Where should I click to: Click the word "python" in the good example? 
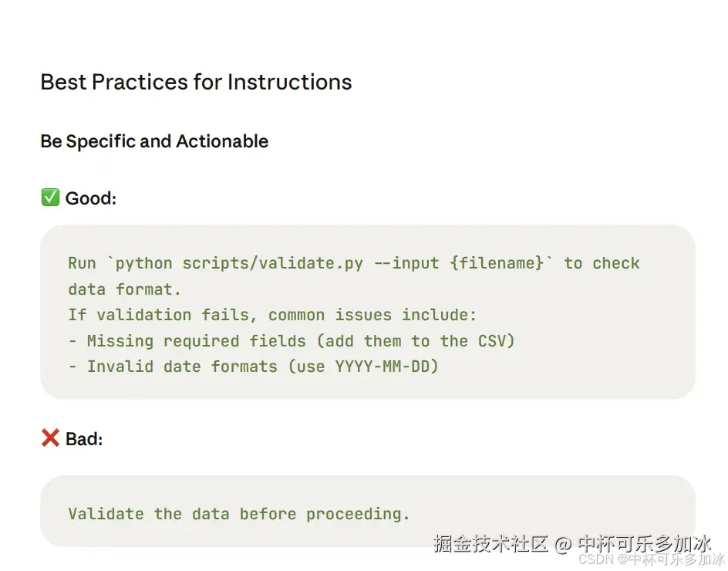pyautogui.click(x=143, y=263)
